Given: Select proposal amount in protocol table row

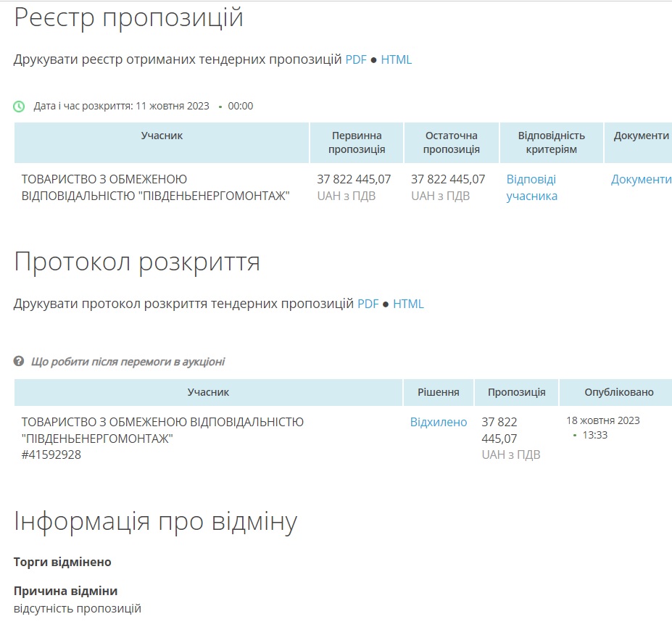Looking at the screenshot, I should [499, 431].
